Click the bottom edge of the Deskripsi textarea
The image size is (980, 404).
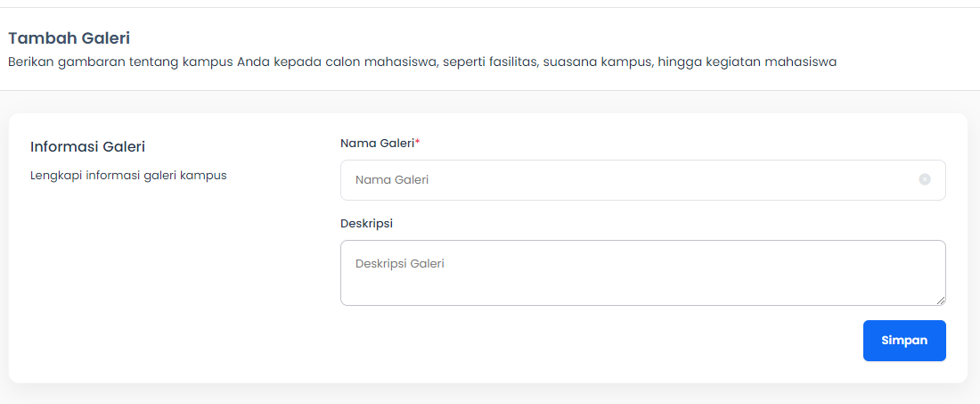[x=642, y=305]
